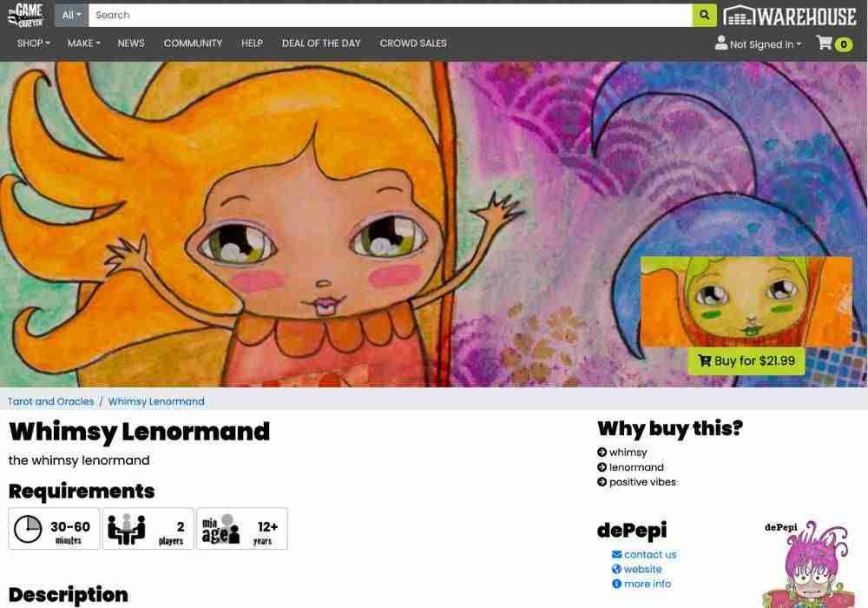
Task: Click Buy for $21.99 button
Action: pyautogui.click(x=746, y=361)
